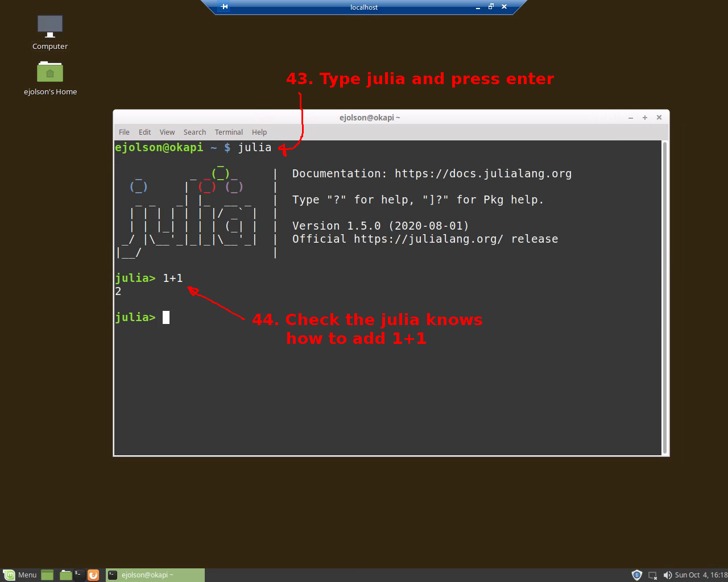Open the Search menu in terminal
Viewport: 728px width, 582px height.
point(195,132)
